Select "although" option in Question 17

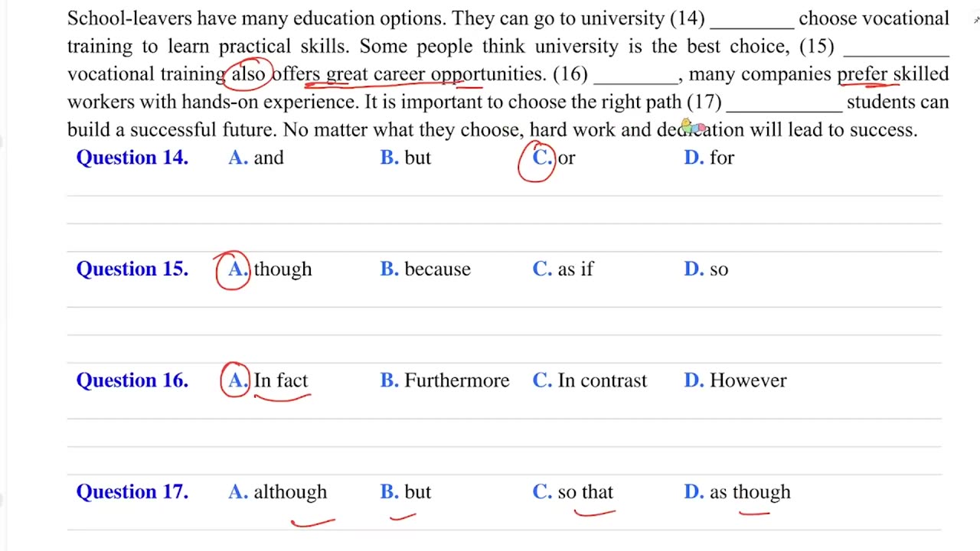(277, 492)
